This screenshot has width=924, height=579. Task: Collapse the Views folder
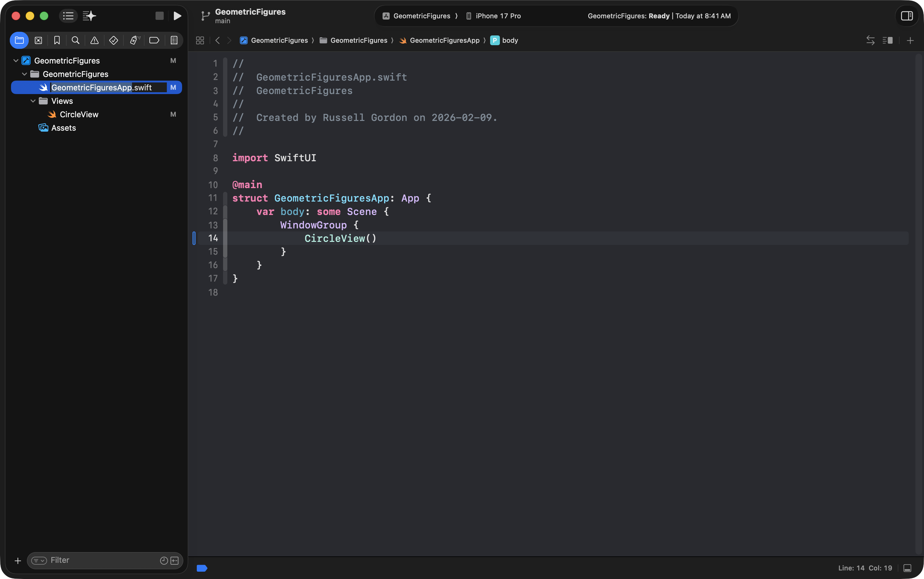pyautogui.click(x=33, y=101)
